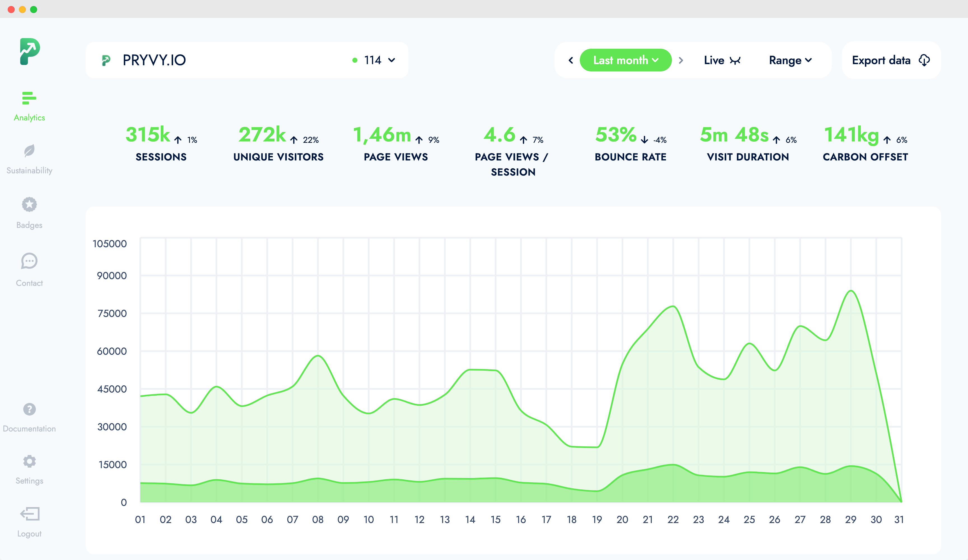The height and width of the screenshot is (560, 968).
Task: Click the Live flight icon
Action: tap(736, 60)
